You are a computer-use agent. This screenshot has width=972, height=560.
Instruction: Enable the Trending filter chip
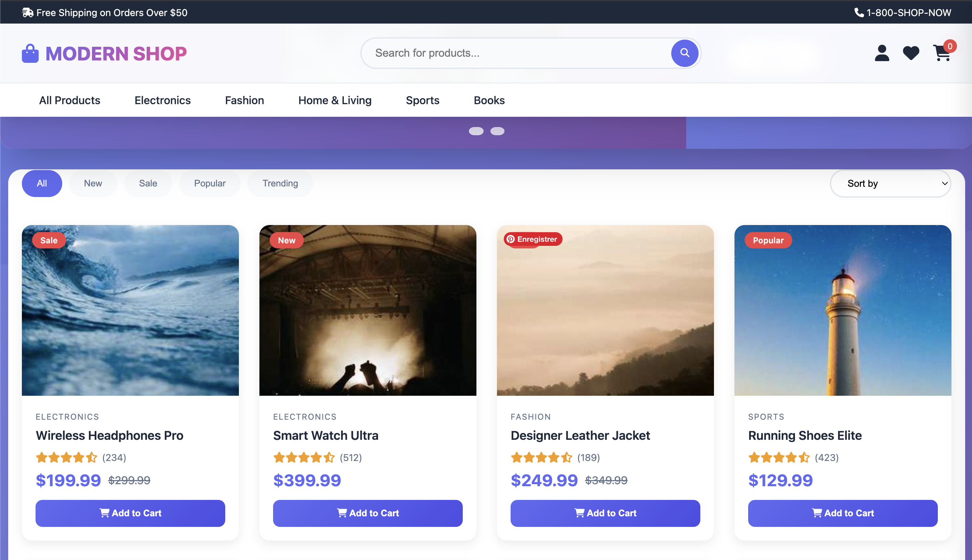[280, 183]
